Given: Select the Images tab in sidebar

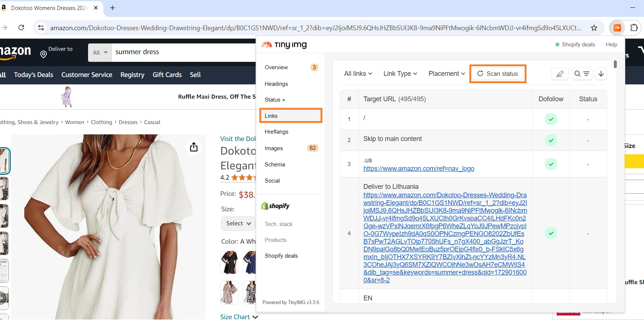Looking at the screenshot, I should tap(274, 148).
